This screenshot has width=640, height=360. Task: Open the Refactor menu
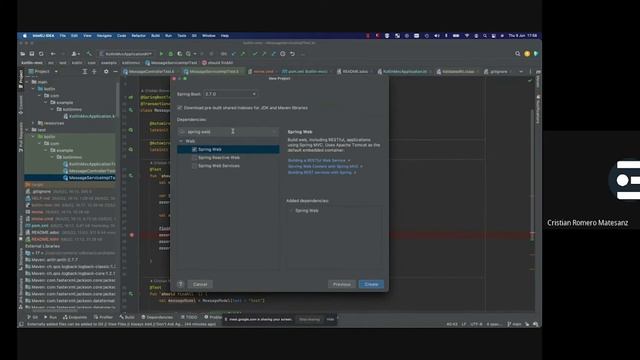tap(138, 36)
